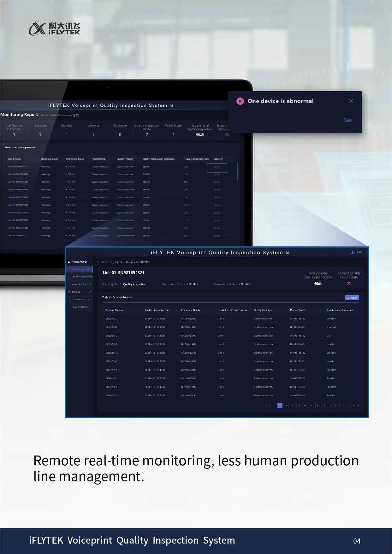This screenshot has width=392, height=554.
Task: Click the Administration section icon
Action: coord(69,262)
